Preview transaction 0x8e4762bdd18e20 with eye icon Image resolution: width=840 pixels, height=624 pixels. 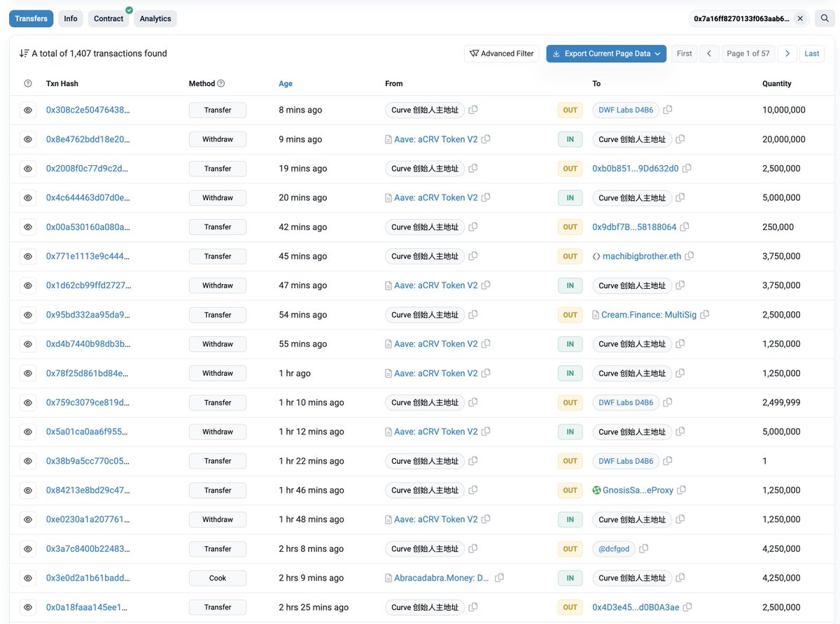coord(28,139)
